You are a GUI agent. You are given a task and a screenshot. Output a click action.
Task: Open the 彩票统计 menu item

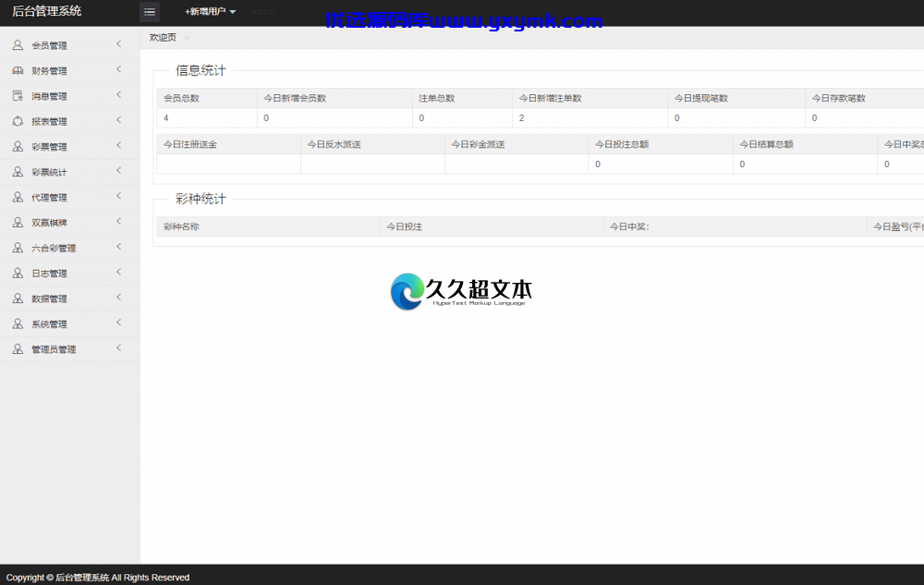pyautogui.click(x=69, y=172)
